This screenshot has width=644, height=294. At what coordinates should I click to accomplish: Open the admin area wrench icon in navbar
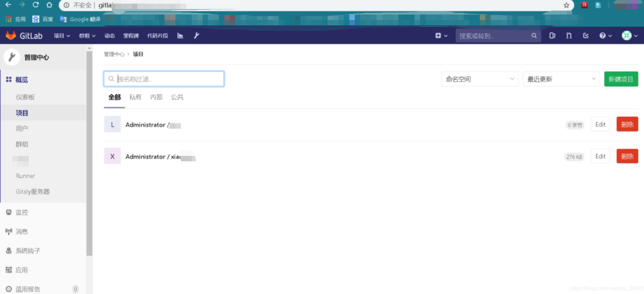[x=196, y=36]
